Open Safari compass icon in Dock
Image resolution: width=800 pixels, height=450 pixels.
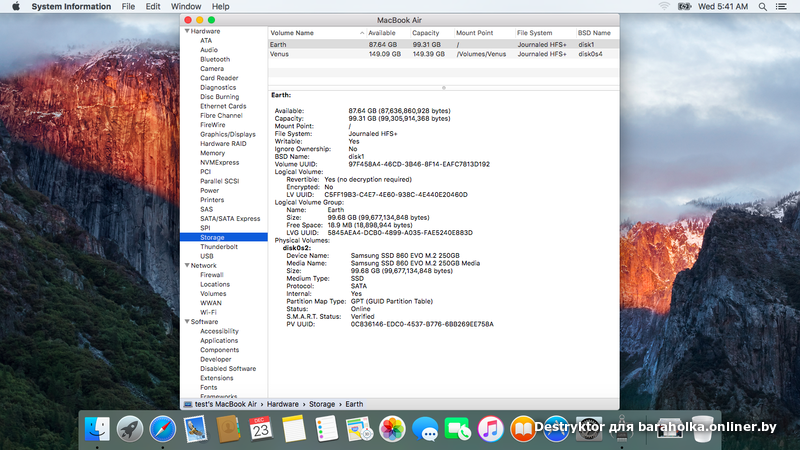pyautogui.click(x=162, y=429)
